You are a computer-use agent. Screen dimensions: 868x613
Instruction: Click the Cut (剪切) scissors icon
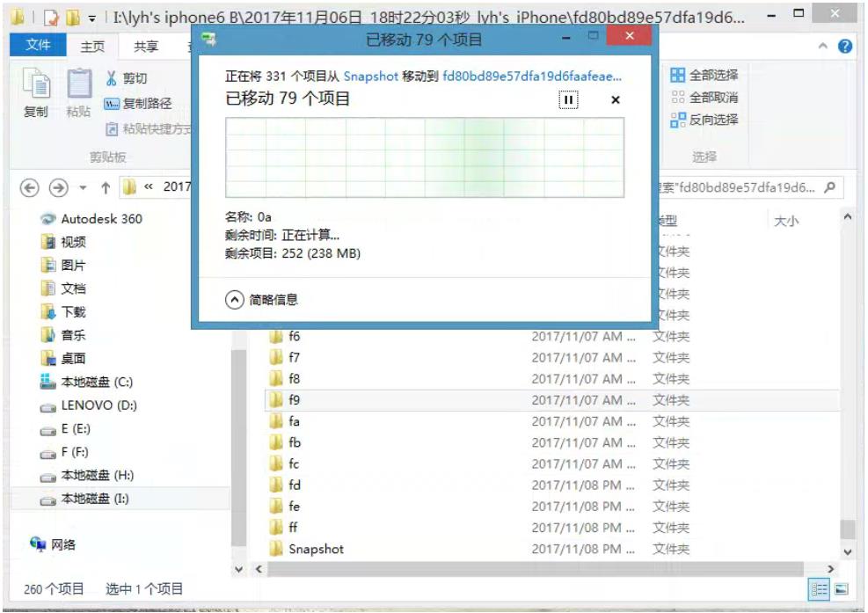point(113,79)
